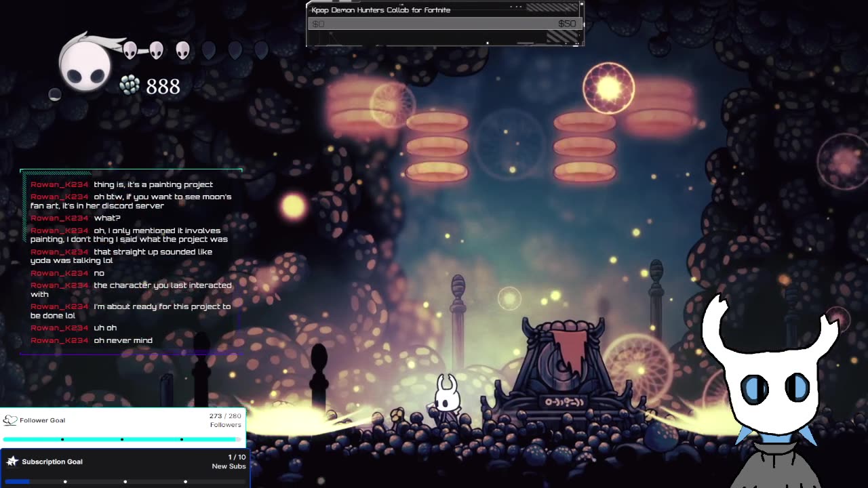Click the Follower Goal label
The image size is (868, 488).
[x=42, y=420]
